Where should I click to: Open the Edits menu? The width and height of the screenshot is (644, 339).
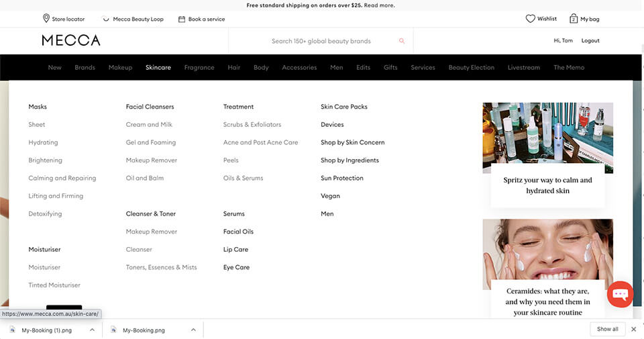(363, 67)
